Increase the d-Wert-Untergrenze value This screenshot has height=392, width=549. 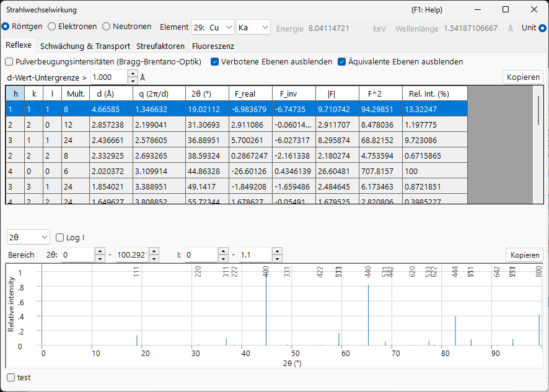click(133, 74)
